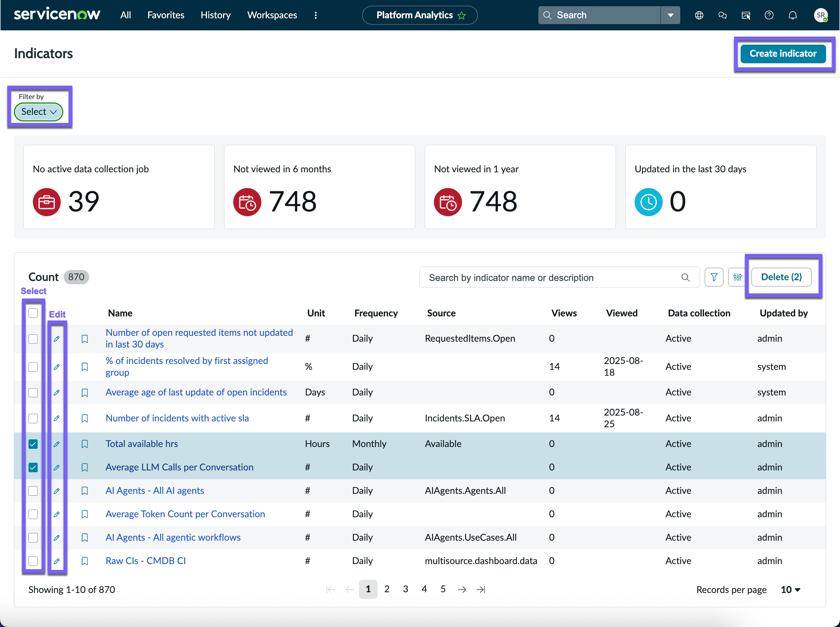
Task: Bookmark AI Agents - All AI agents
Action: [x=84, y=491]
